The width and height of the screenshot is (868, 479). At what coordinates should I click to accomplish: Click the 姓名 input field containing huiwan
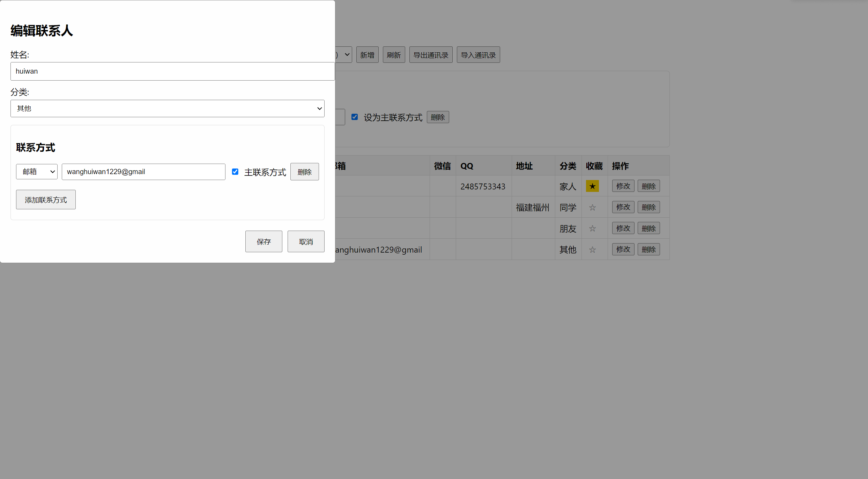tap(172, 71)
